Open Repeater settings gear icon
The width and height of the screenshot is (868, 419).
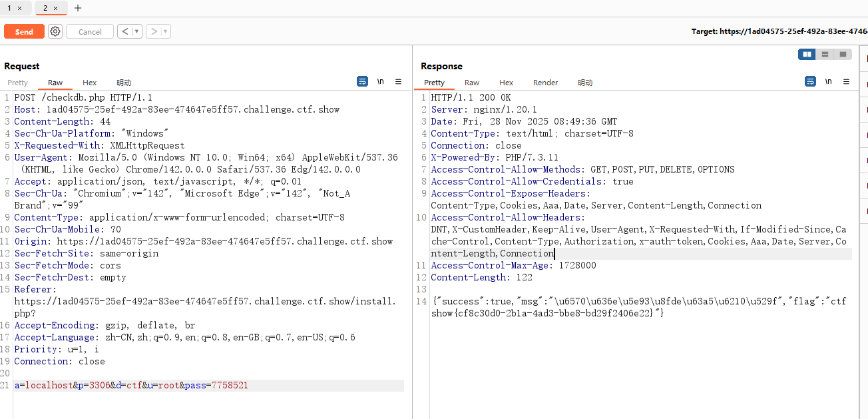55,31
